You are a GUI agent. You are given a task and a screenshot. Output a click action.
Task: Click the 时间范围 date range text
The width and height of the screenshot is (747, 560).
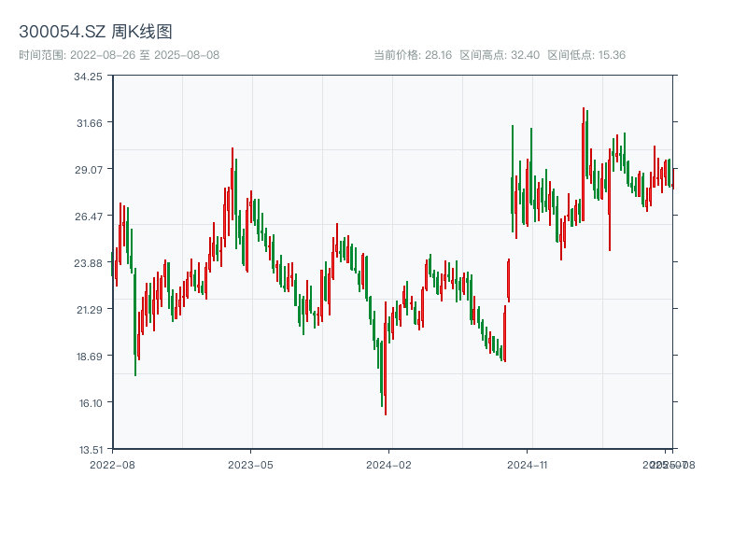coord(119,55)
